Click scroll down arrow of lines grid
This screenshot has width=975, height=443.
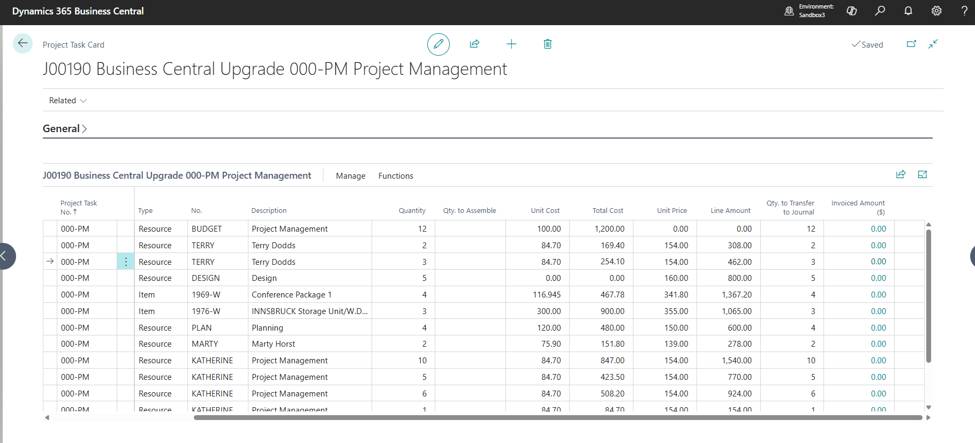(928, 407)
